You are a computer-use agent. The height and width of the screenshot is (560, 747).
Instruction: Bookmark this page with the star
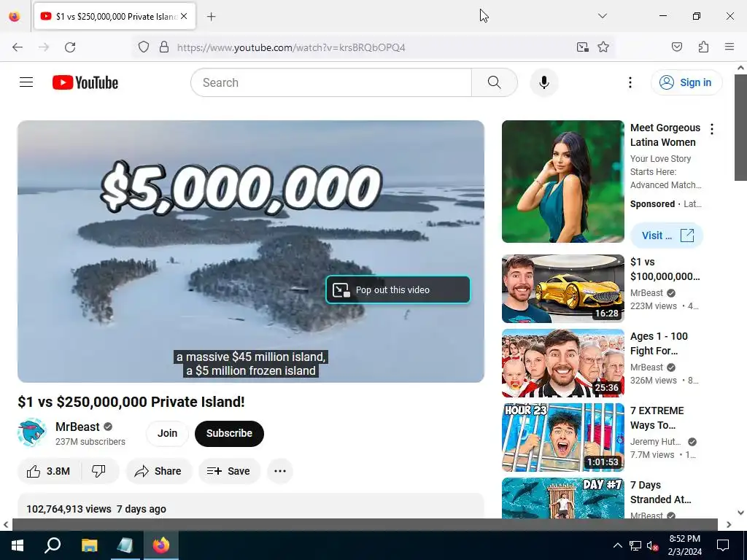[x=603, y=47]
